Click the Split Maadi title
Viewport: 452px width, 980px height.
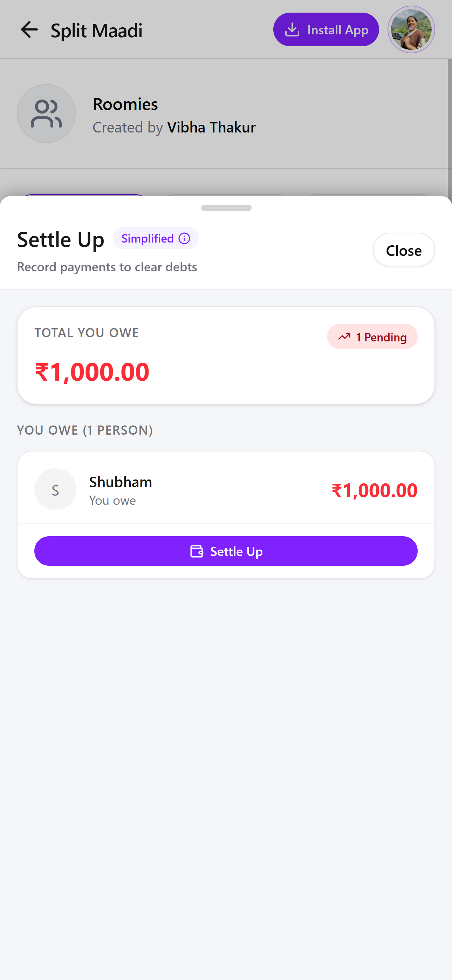[97, 30]
